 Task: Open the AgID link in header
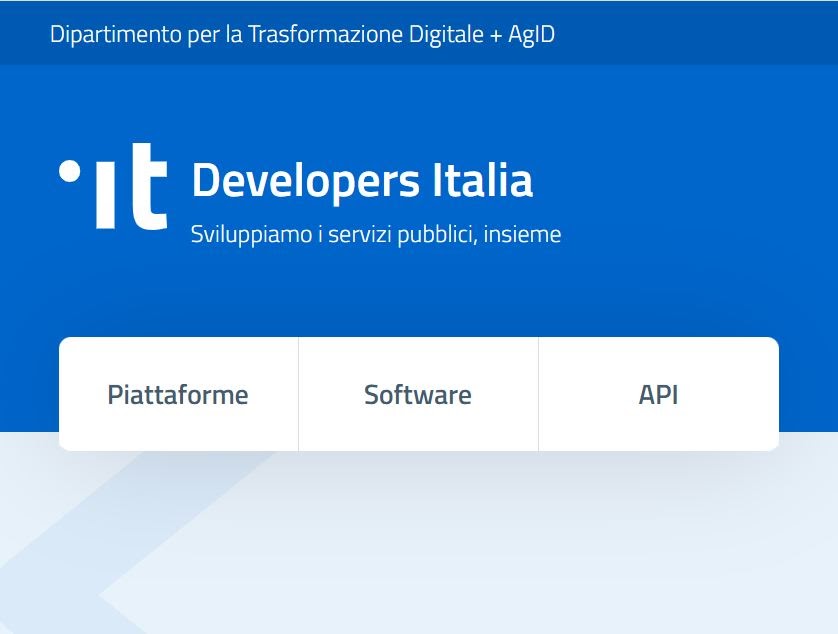click(531, 35)
